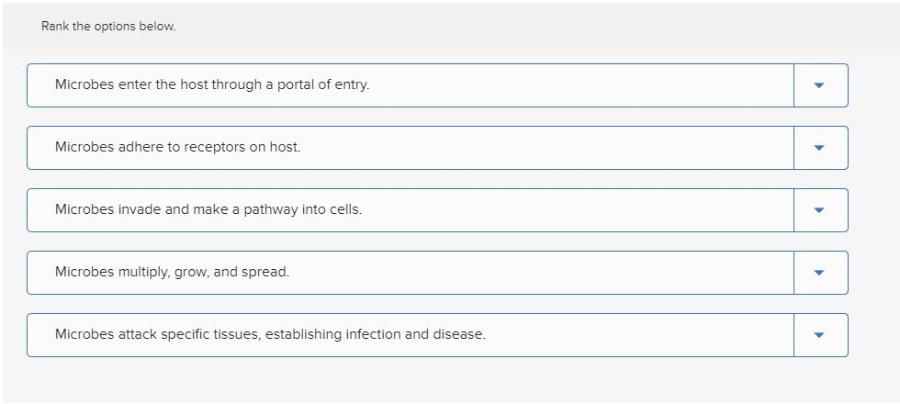Open rank dropdown for invade cells option
Viewport: 900px width, 404px height.
coord(821,210)
